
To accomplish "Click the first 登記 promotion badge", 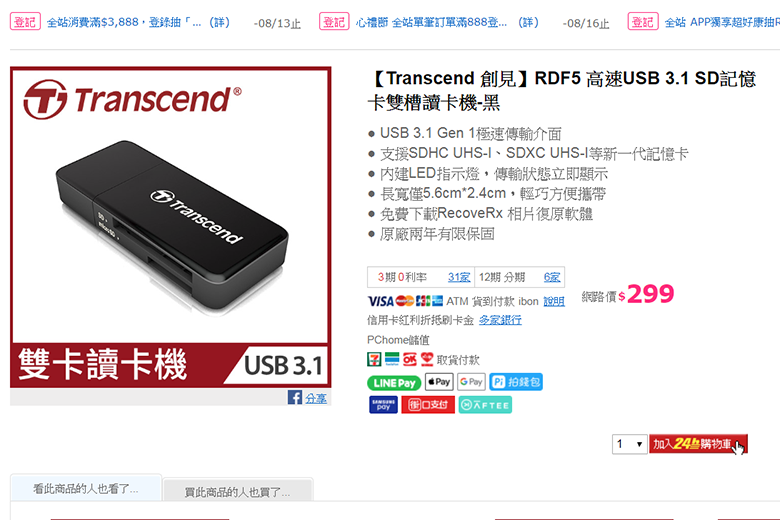I will point(25,22).
